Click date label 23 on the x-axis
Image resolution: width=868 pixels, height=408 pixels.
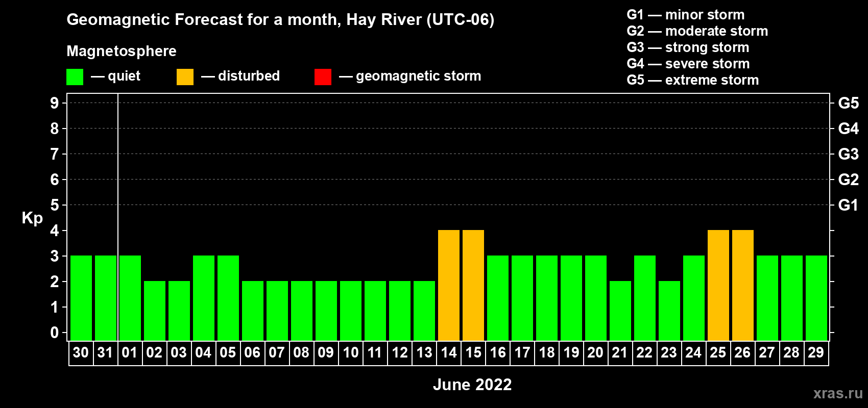[669, 352]
